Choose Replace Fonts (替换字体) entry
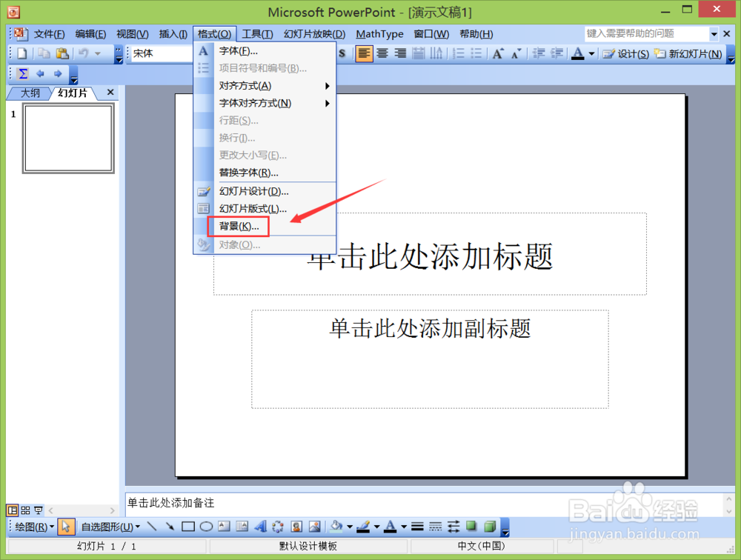This screenshot has width=741, height=560. click(265, 173)
